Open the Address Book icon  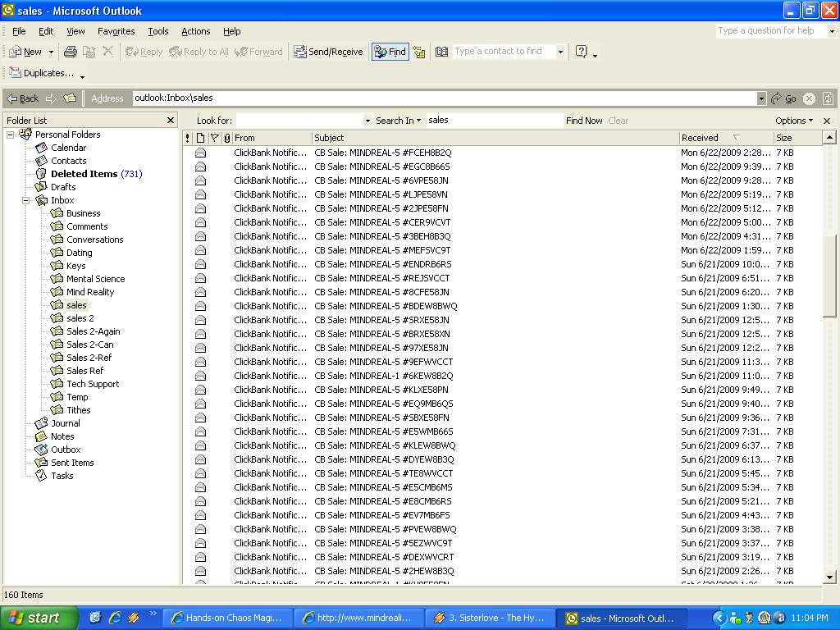[441, 52]
